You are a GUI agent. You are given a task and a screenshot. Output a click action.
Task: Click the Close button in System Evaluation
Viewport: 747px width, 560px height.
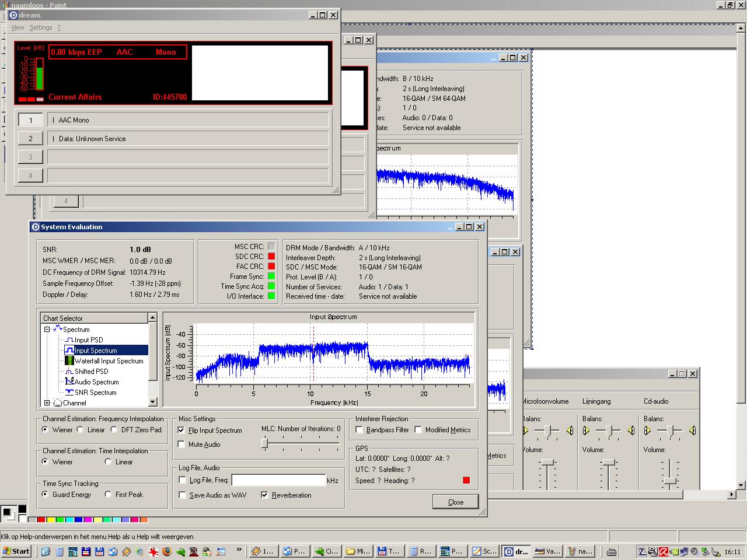tap(455, 502)
